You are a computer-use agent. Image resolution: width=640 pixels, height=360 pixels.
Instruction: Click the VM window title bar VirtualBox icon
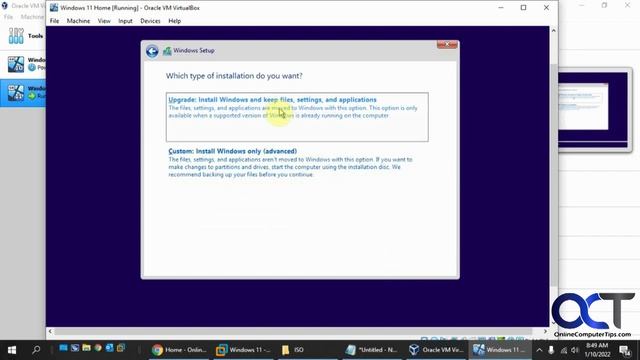point(54,8)
